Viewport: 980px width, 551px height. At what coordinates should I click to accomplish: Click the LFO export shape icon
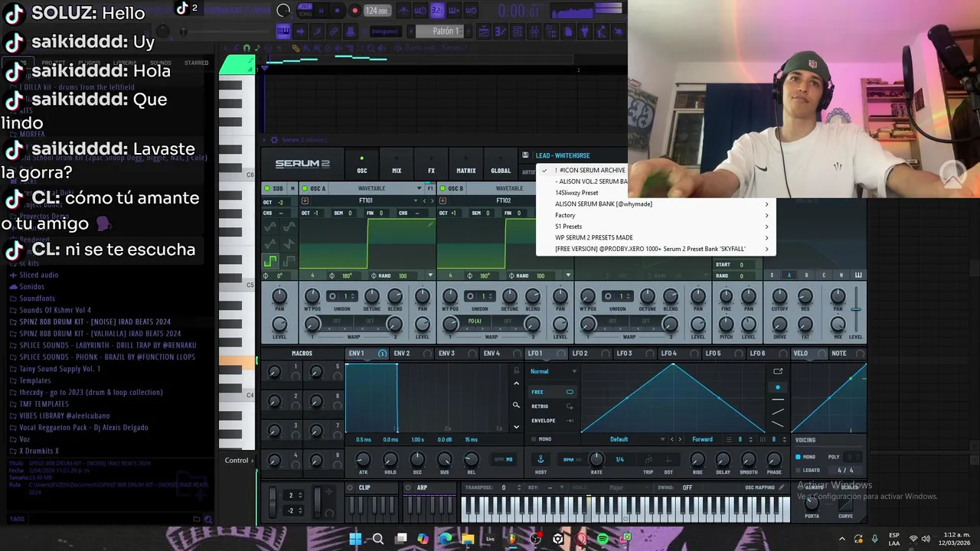[778, 371]
